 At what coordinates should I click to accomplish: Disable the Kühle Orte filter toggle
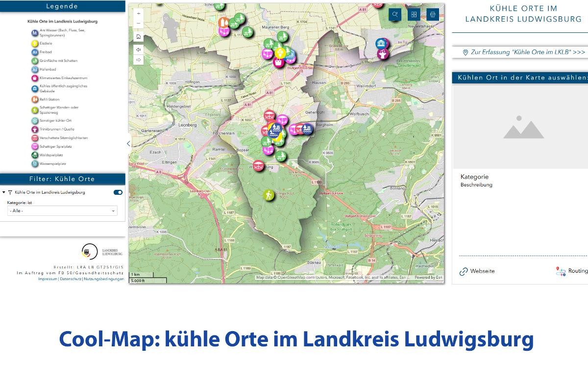click(x=117, y=192)
